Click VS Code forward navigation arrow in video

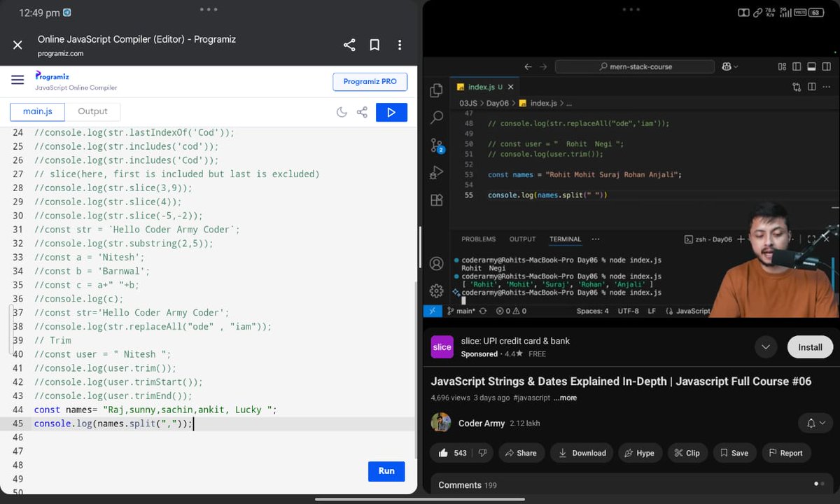click(x=543, y=66)
